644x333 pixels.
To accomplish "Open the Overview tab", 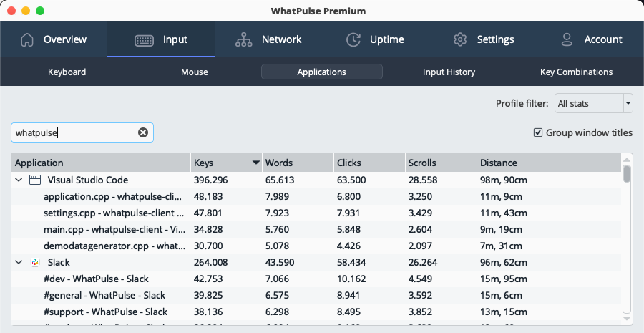I will coord(54,39).
